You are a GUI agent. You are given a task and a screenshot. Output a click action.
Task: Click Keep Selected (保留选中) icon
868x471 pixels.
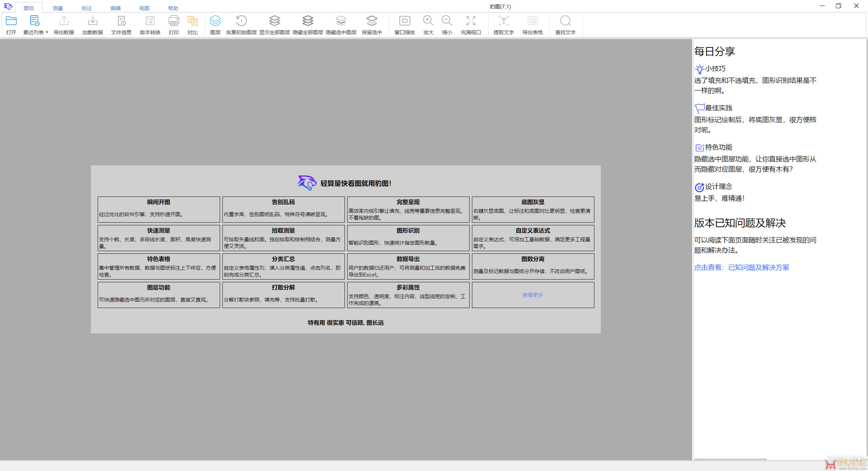(x=372, y=21)
